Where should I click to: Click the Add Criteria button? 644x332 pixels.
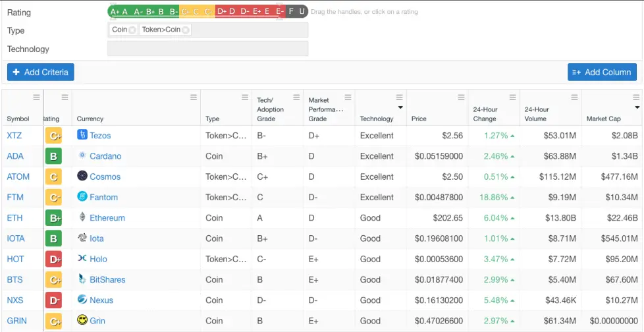coord(41,72)
